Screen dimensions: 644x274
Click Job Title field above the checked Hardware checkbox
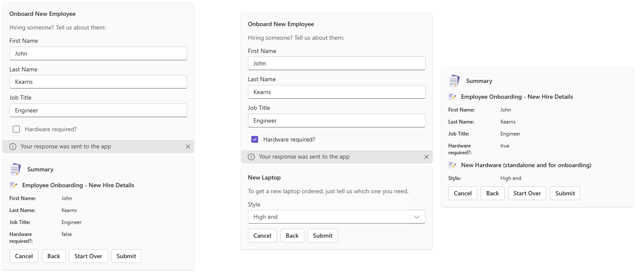click(x=336, y=121)
